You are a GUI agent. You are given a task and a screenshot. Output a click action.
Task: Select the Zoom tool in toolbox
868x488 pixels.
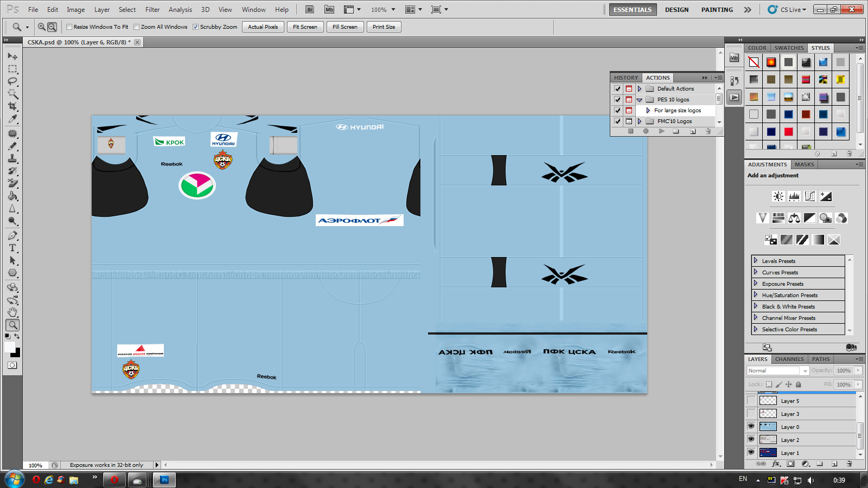tap(12, 325)
